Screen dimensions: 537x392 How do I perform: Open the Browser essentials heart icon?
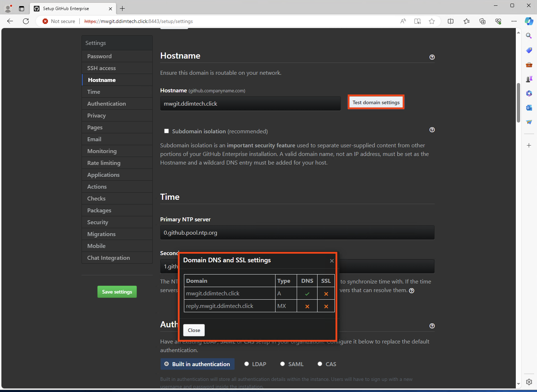pyautogui.click(x=498, y=21)
